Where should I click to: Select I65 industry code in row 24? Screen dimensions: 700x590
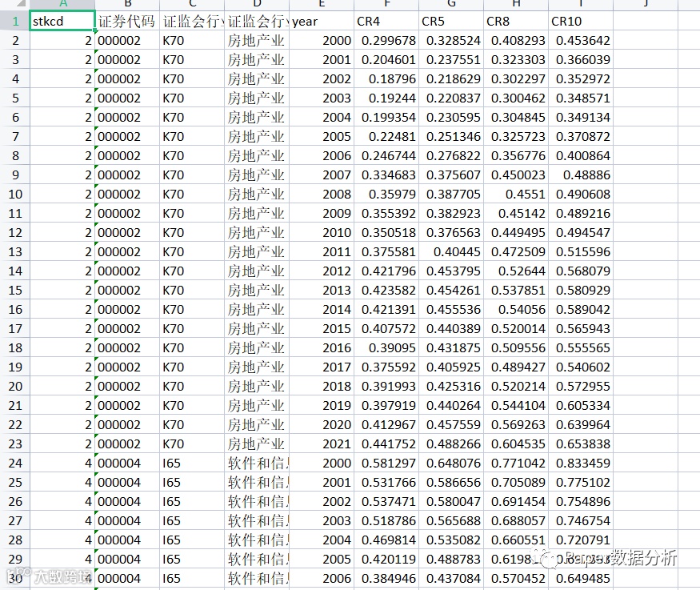pyautogui.click(x=191, y=463)
